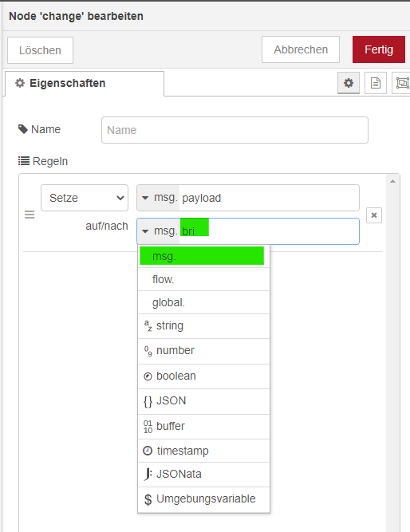Open type selector for msg. bri

tap(158, 231)
